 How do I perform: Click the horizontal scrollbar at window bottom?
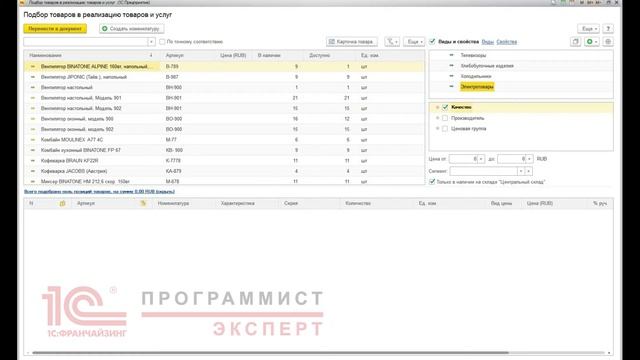tap(270, 353)
